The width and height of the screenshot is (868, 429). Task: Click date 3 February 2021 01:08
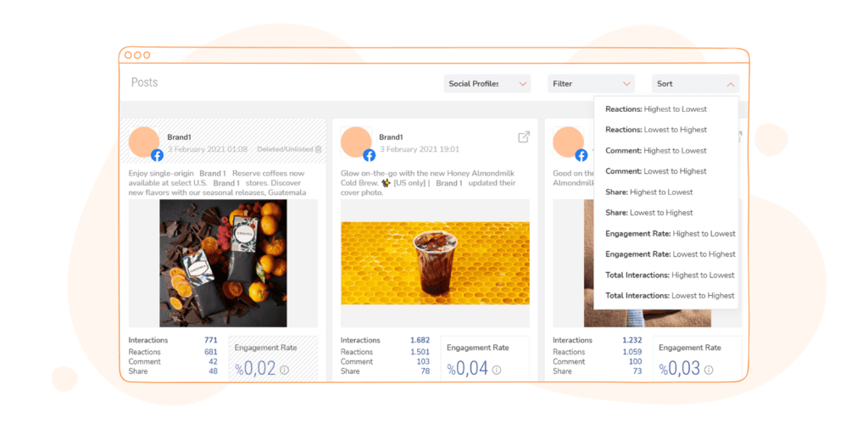pyautogui.click(x=208, y=149)
